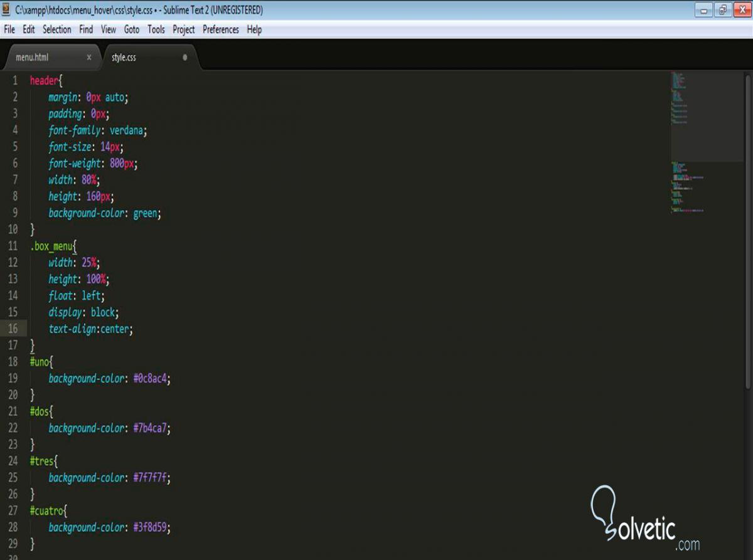Open the File menu
Image resolution: width=753 pixels, height=560 pixels.
[9, 29]
